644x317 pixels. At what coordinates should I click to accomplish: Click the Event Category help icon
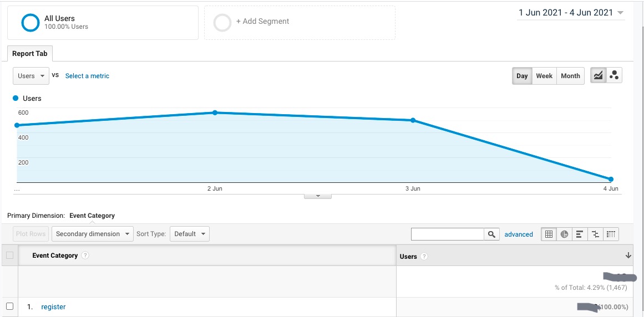pos(85,255)
